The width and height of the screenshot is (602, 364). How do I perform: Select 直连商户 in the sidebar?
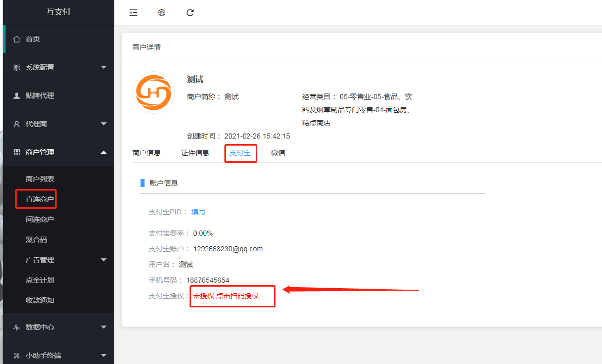click(x=39, y=199)
